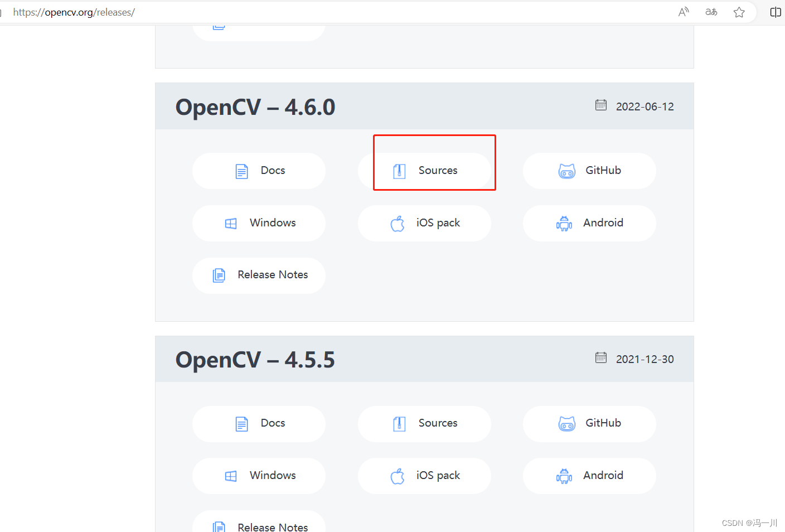Open Docs for OpenCV 4.6.0

point(259,171)
